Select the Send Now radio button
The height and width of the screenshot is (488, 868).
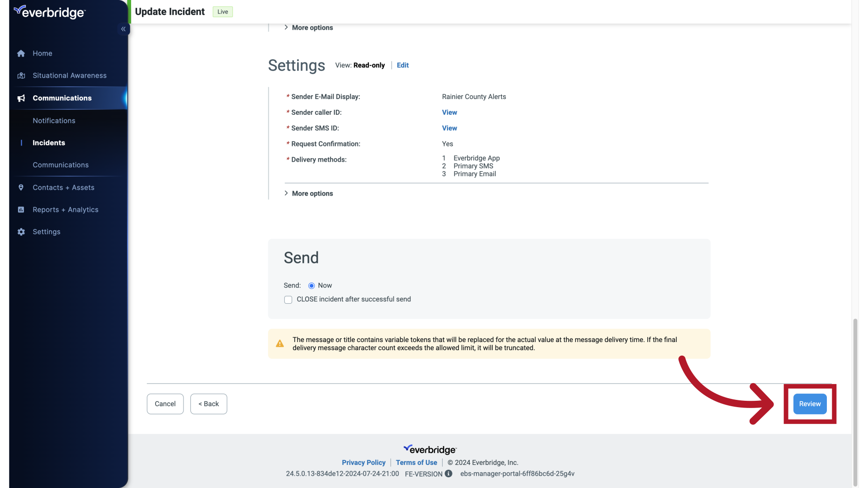point(311,286)
